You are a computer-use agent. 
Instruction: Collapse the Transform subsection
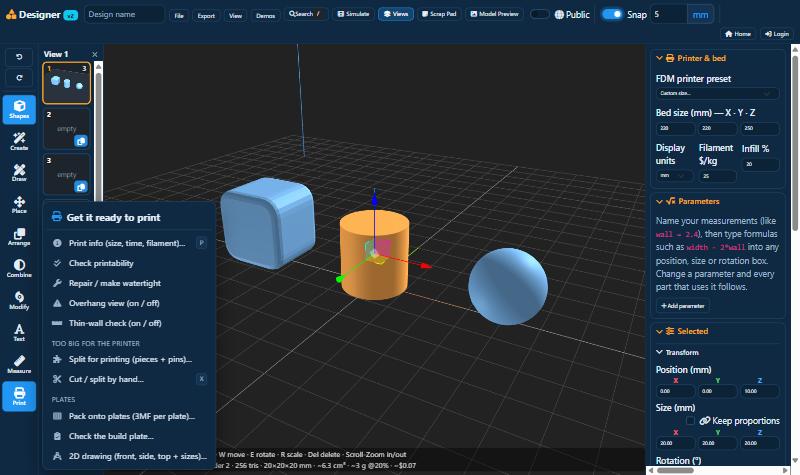pyautogui.click(x=659, y=352)
